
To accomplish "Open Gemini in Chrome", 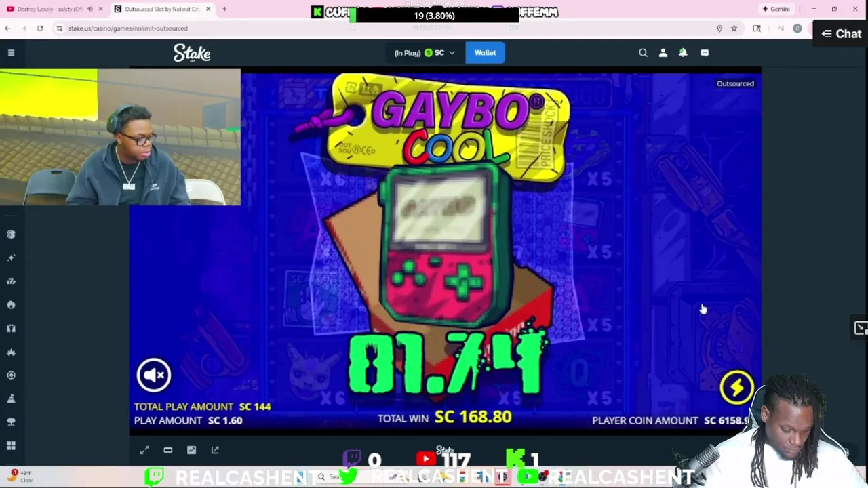I will pos(776,9).
